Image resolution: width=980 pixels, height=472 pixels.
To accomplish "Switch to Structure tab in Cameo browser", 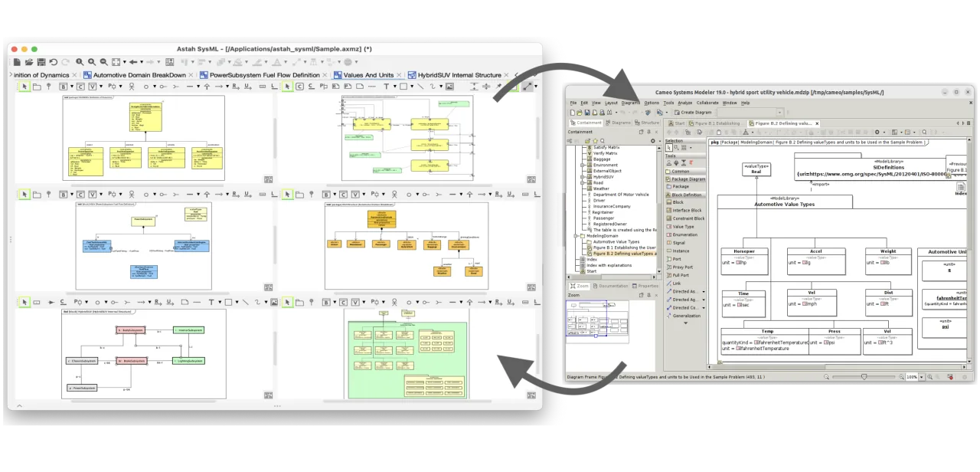I will 646,123.
